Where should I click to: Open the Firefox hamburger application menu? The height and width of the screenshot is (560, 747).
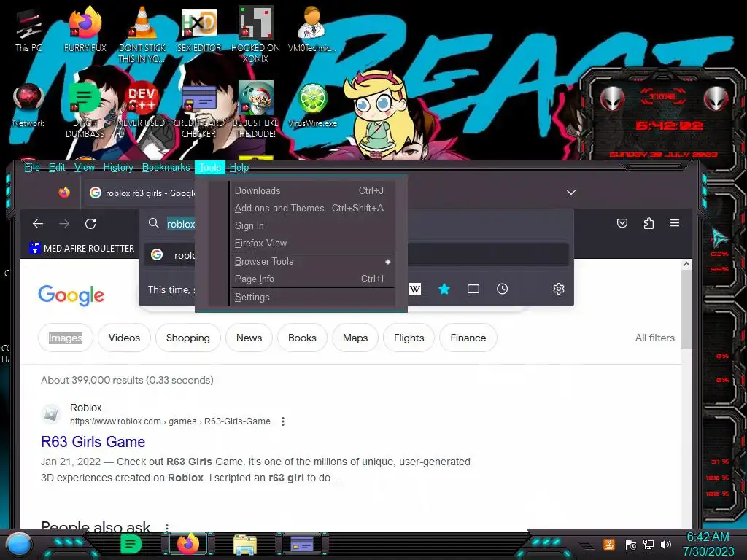click(675, 223)
